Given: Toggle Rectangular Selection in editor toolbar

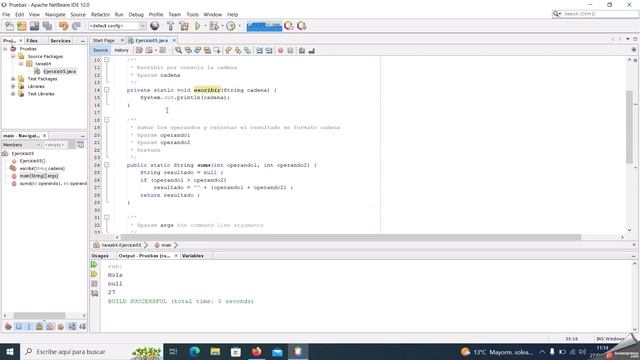Looking at the screenshot, I should click(217, 50).
